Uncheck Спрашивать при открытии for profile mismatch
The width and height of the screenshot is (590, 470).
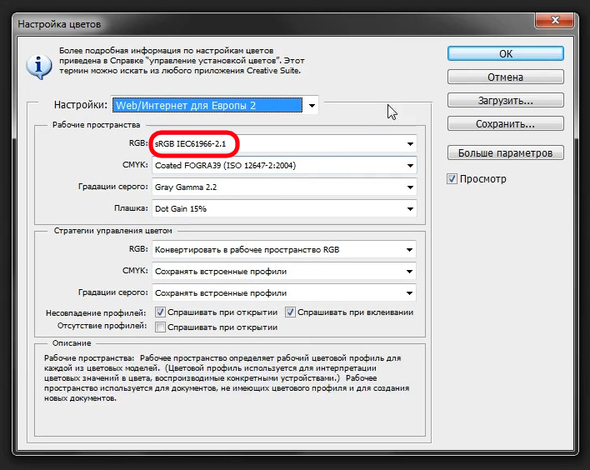point(160,312)
